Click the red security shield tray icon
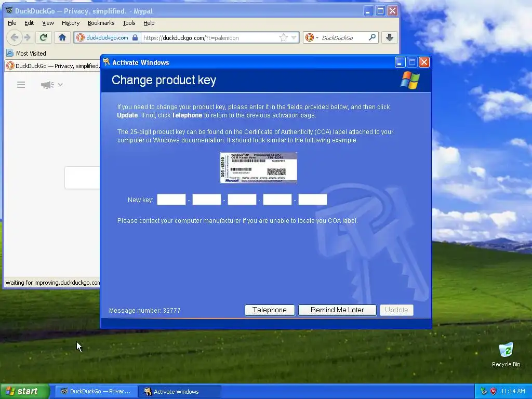532x399 pixels. point(494,391)
